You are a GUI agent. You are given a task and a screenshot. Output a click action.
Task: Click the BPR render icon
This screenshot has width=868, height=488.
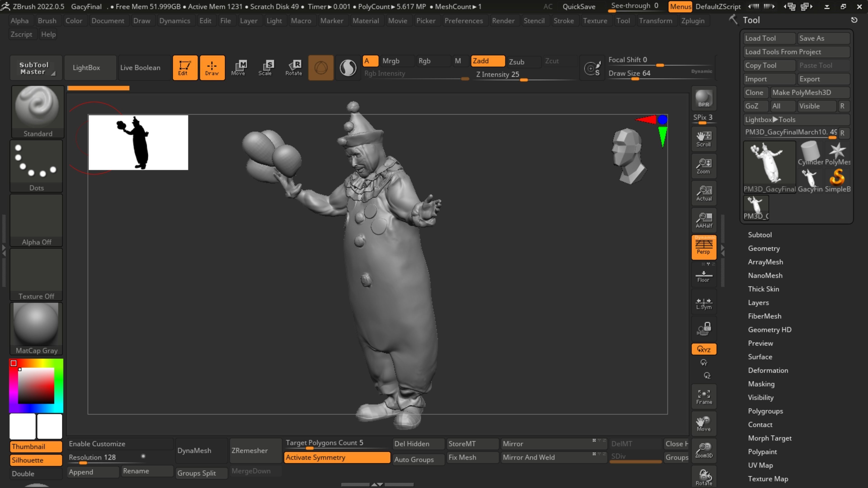click(x=704, y=98)
